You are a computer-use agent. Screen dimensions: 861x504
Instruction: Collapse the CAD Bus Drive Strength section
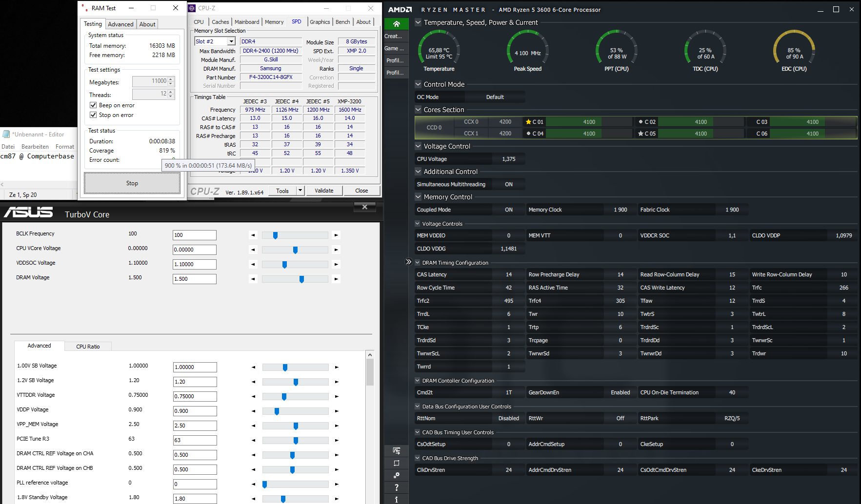[418, 458]
